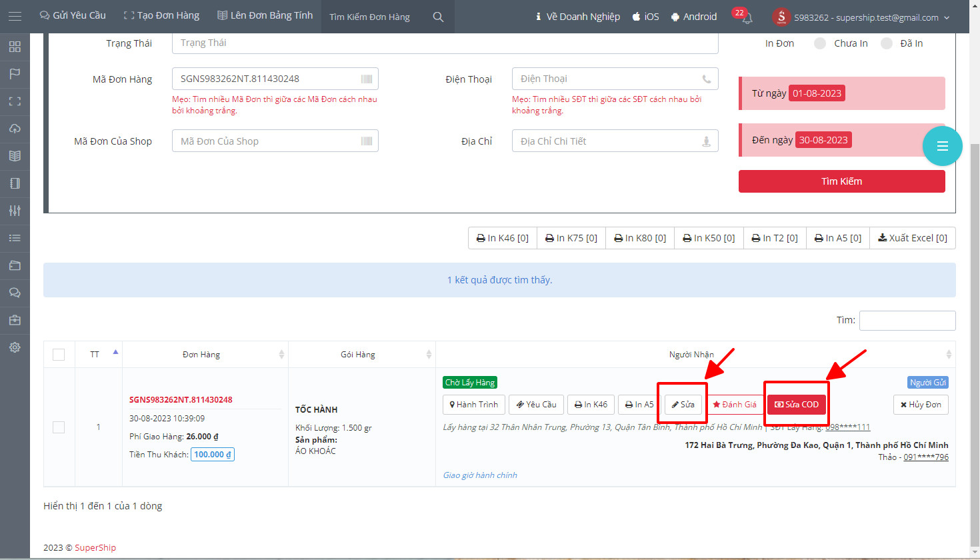
Task: Click In K75 [0] print button
Action: tap(571, 238)
